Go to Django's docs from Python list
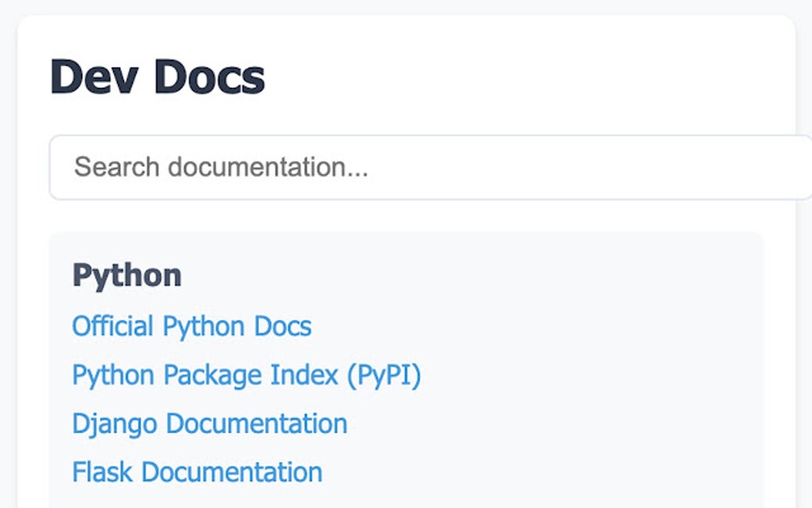812x508 pixels. (209, 424)
